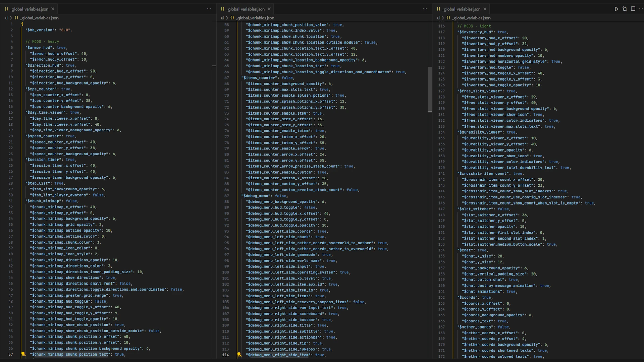The width and height of the screenshot is (644, 362).
Task: Open More Actions menu of left editor group
Action: pyautogui.click(x=209, y=9)
